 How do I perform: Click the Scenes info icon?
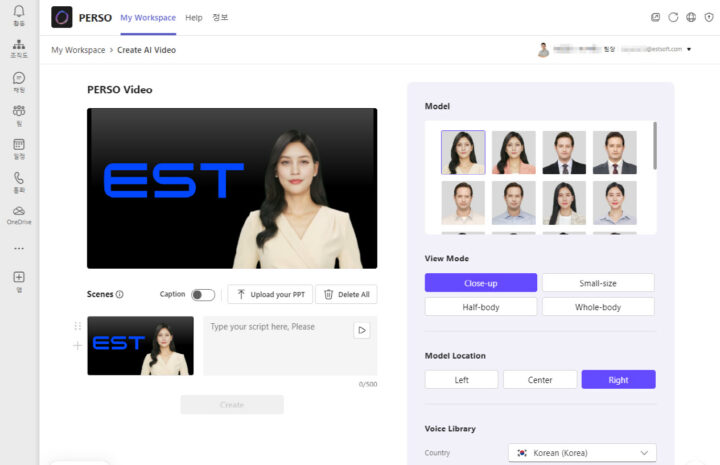coord(119,294)
